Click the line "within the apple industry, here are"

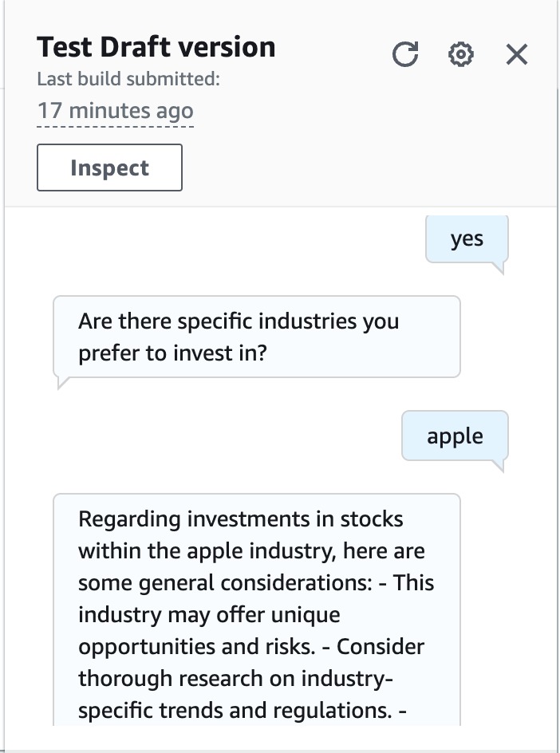251,550
